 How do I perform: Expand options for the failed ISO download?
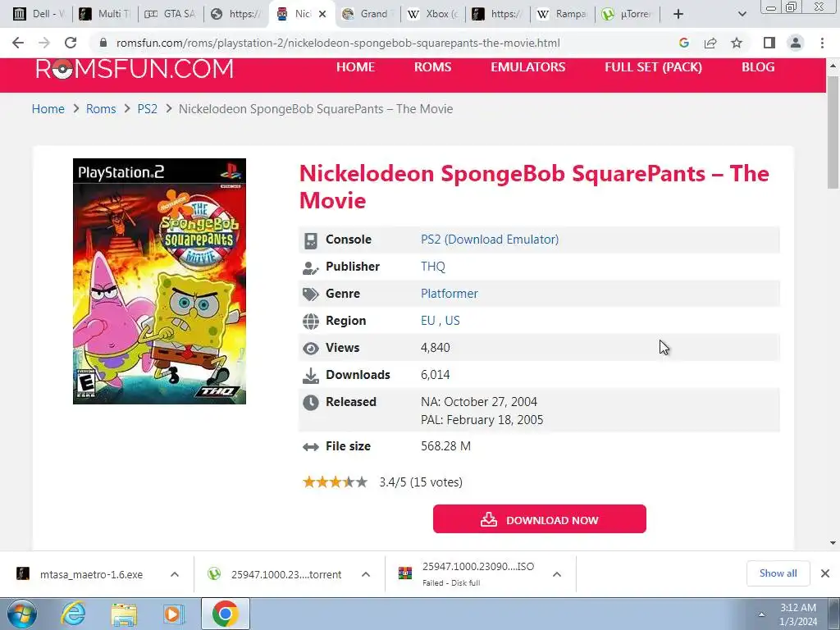point(557,574)
